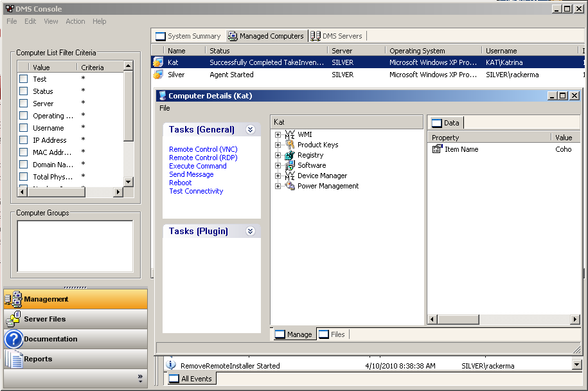Image resolution: width=588 pixels, height=391 pixels.
Task: Select the Manage tab
Action: click(x=293, y=334)
